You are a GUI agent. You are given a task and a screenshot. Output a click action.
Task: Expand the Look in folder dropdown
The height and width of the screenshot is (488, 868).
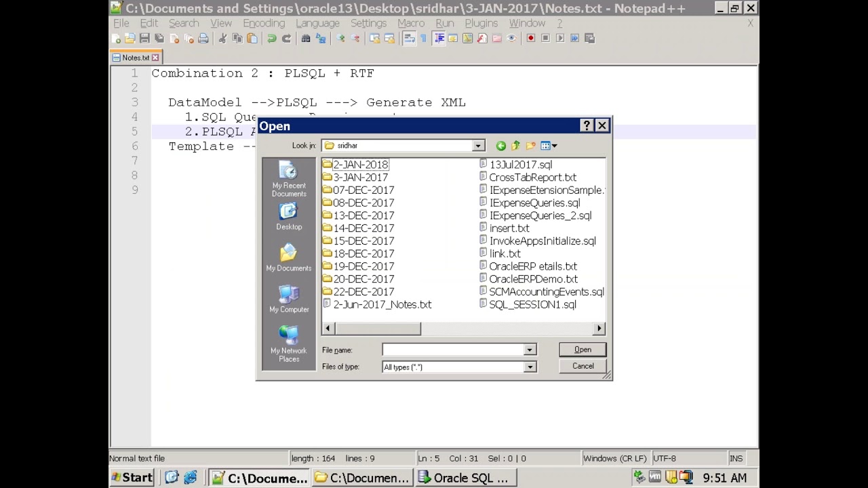(x=478, y=146)
